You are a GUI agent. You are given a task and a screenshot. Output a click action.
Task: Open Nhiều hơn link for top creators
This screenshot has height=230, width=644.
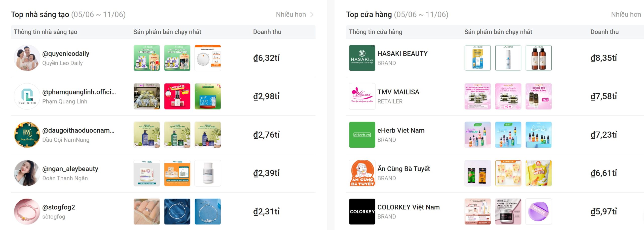click(x=291, y=15)
